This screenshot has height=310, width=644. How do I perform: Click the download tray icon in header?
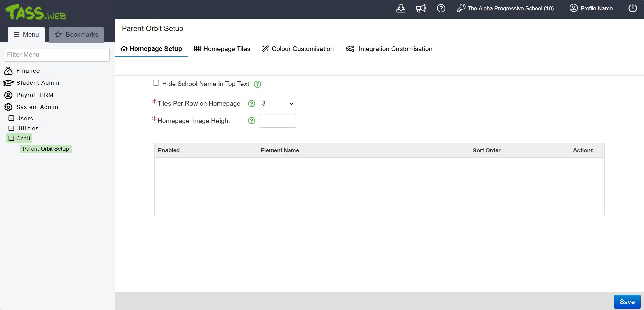(401, 8)
